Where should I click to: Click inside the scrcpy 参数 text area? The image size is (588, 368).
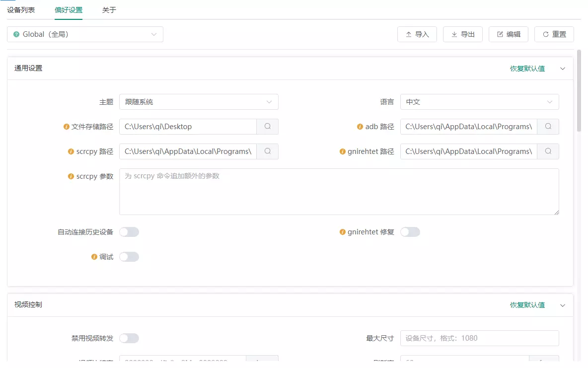(x=339, y=192)
